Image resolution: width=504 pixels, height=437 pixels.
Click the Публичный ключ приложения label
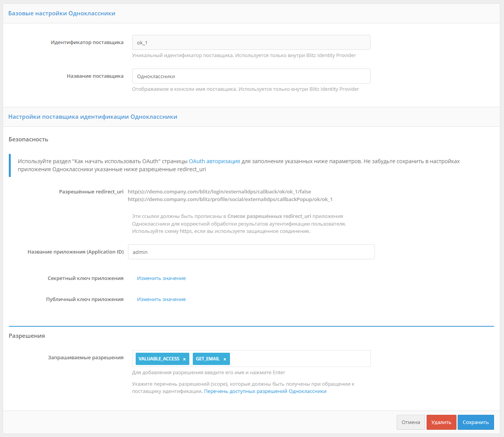pyautogui.click(x=85, y=300)
